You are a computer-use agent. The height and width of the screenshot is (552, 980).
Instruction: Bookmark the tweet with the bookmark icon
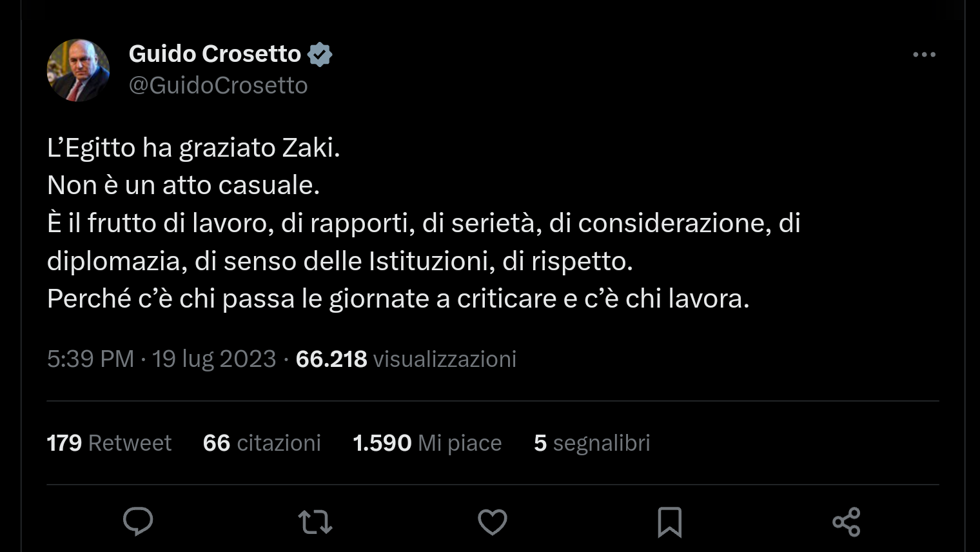670,522
